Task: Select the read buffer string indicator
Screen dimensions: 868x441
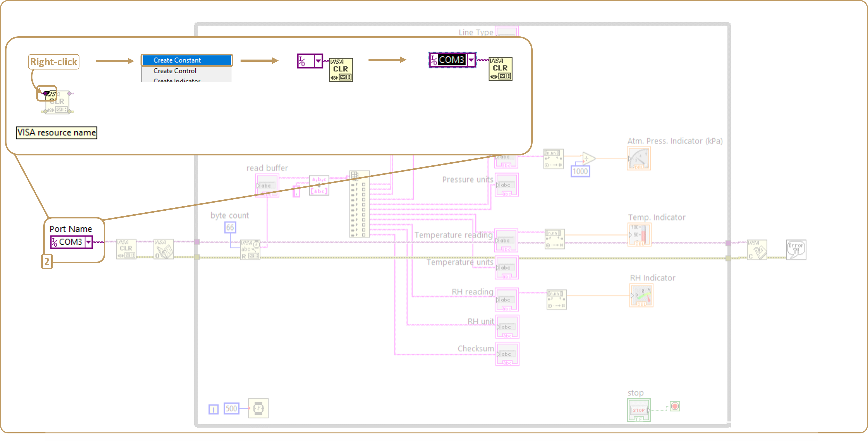Action: (267, 186)
